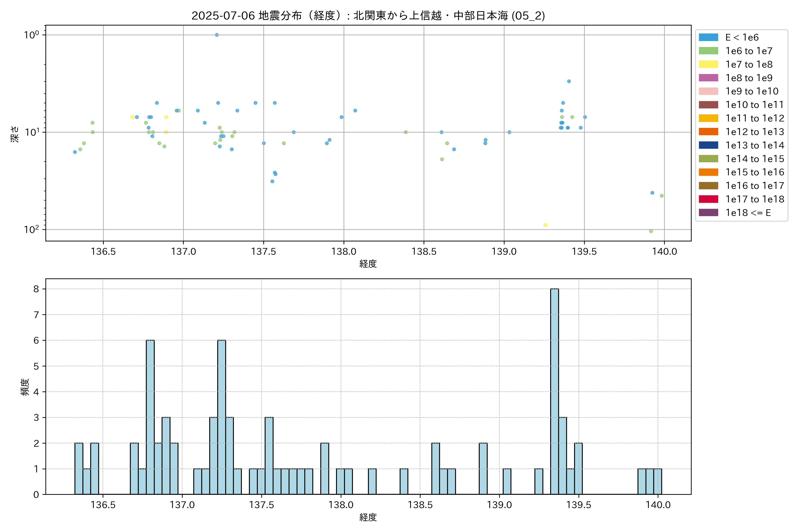Screen dimensions: 798x532
Task: Click the scatter point at depth 10^0
Action: 217,35
